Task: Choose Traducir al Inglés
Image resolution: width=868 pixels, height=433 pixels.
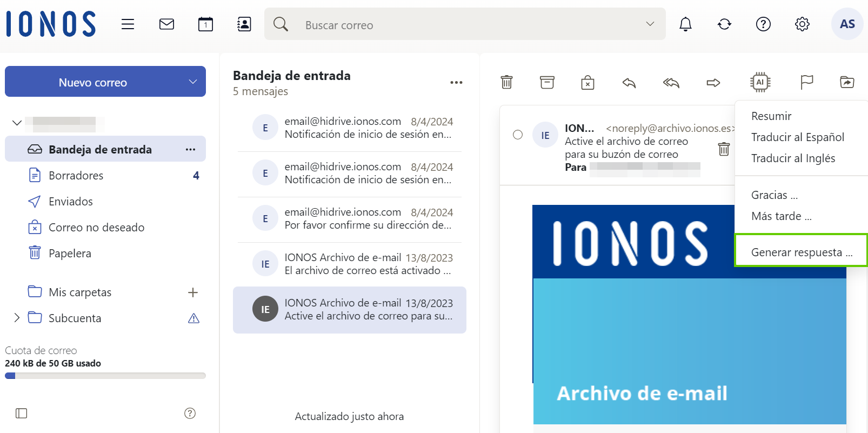Action: point(793,158)
